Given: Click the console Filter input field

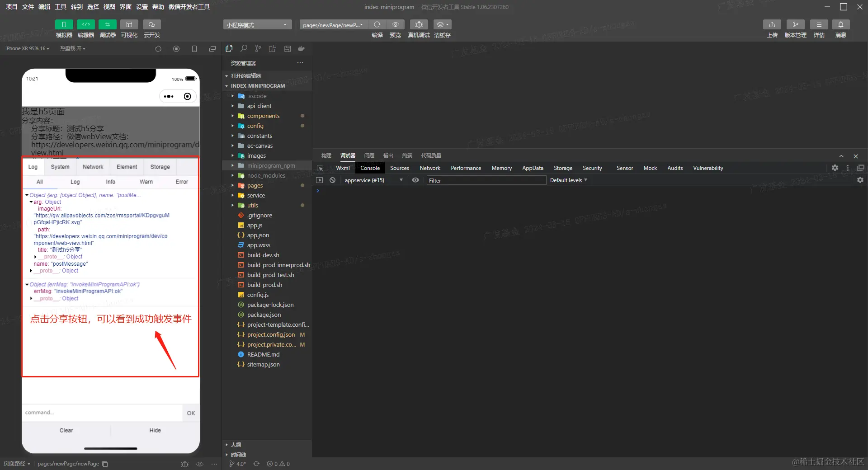Looking at the screenshot, I should pyautogui.click(x=486, y=180).
